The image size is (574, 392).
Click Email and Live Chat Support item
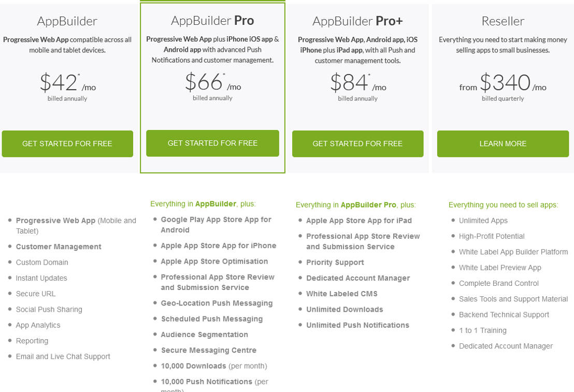click(x=63, y=357)
